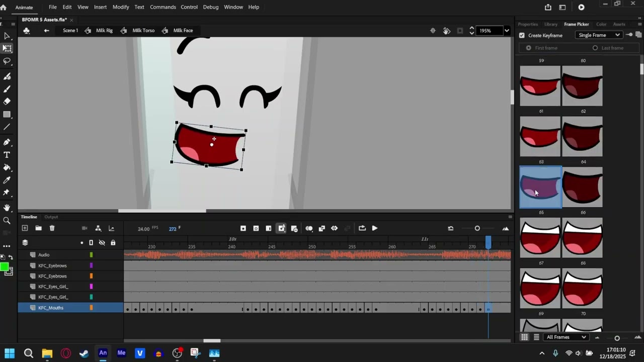Select the Rectangle tool
The height and width of the screenshot is (362, 644).
pyautogui.click(x=7, y=115)
